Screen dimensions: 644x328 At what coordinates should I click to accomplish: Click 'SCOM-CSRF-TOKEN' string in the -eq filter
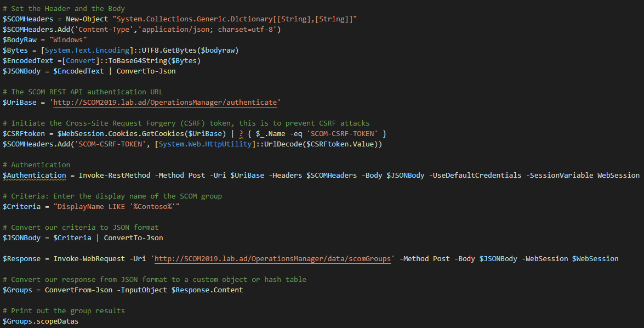click(343, 134)
